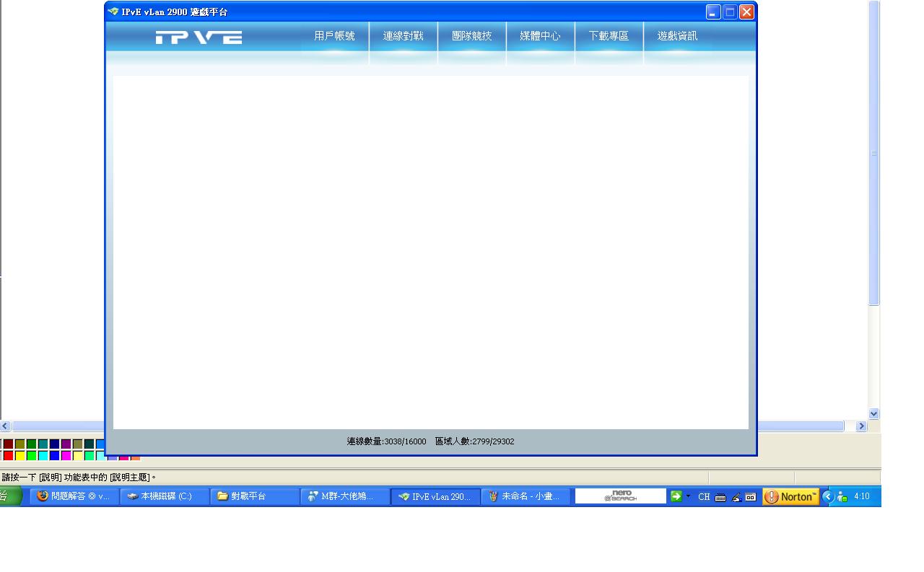Open the 本機磁碟 (C:) taskbar window
This screenshot has height=572, width=924.
[x=165, y=496]
